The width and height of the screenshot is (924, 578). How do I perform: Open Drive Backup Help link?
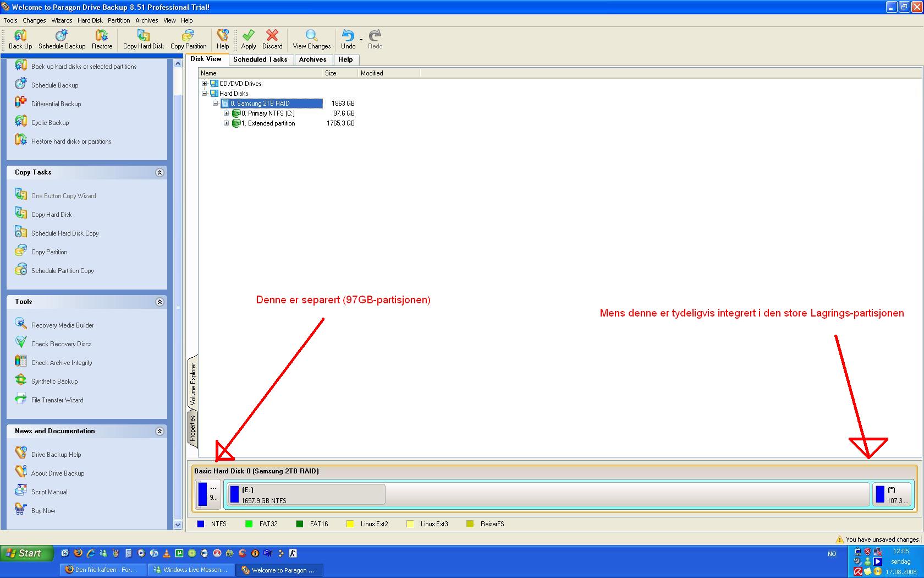56,454
